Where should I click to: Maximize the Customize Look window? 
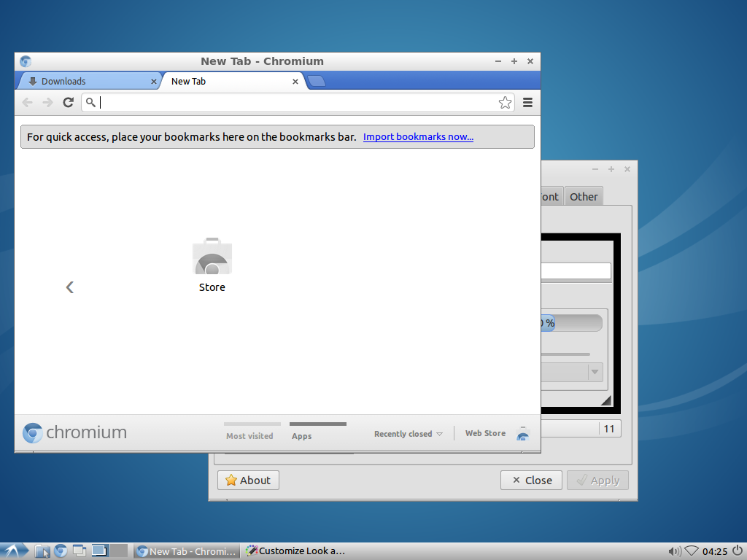[x=611, y=169]
